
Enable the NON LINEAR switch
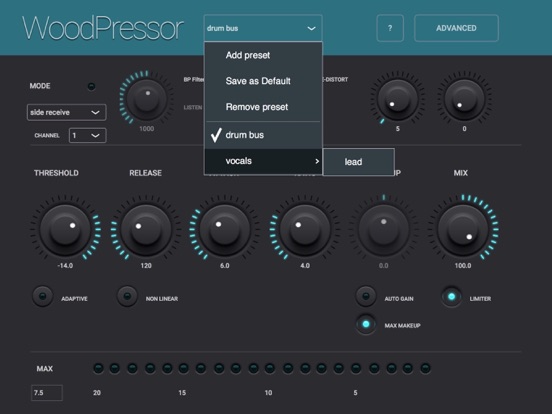(127, 296)
